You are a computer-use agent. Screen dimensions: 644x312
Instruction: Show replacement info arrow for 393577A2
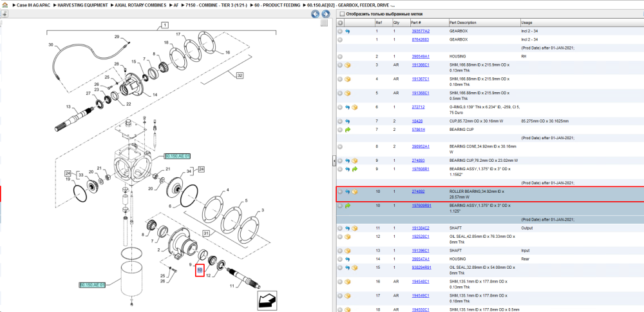coord(348,31)
